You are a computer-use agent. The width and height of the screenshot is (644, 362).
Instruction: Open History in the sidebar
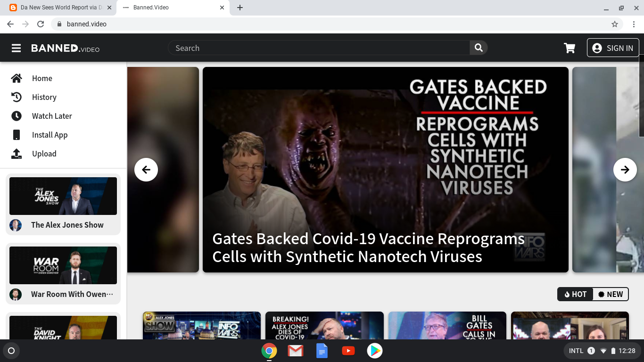pos(63,97)
